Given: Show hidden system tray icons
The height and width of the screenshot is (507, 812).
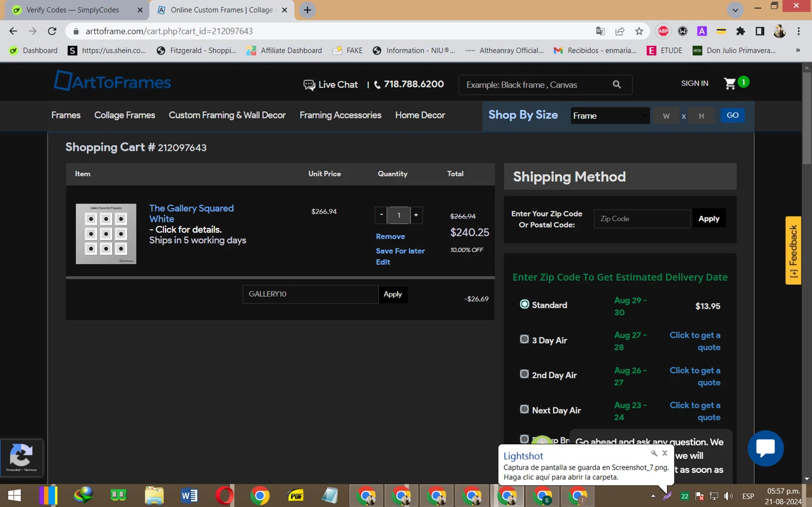Looking at the screenshot, I should click(x=653, y=496).
